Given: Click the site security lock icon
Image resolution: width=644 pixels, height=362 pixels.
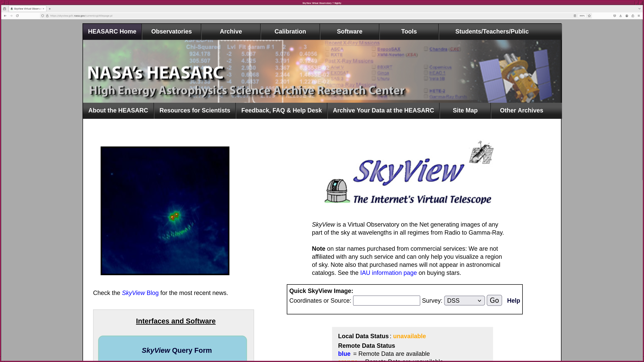Looking at the screenshot, I should coord(47,16).
